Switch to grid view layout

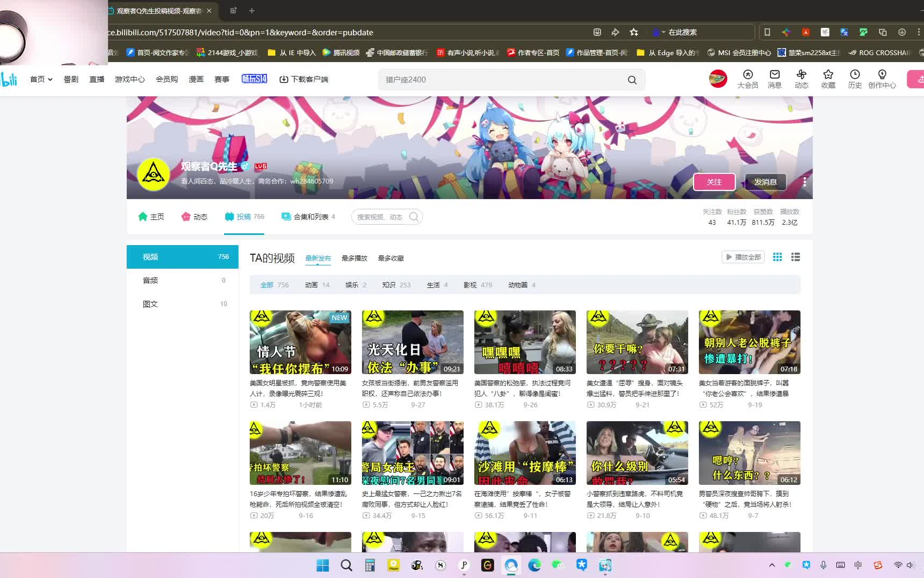tap(777, 257)
